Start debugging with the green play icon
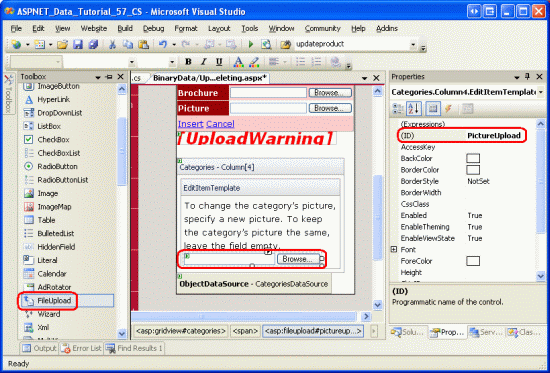The height and width of the screenshot is (373, 550). (251, 44)
